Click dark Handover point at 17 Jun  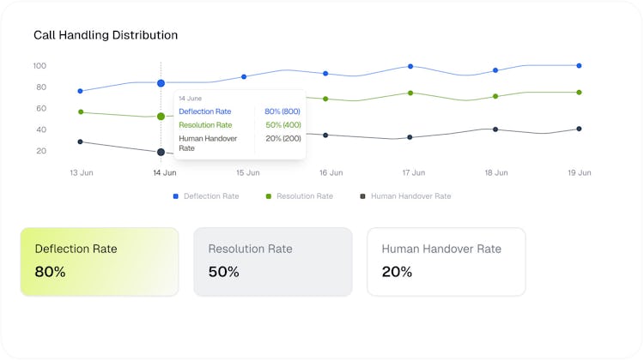coord(410,137)
